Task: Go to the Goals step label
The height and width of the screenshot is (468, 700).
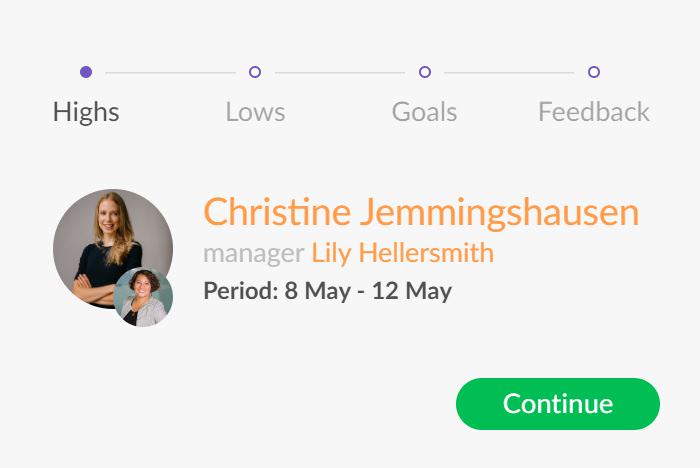Action: pos(425,112)
